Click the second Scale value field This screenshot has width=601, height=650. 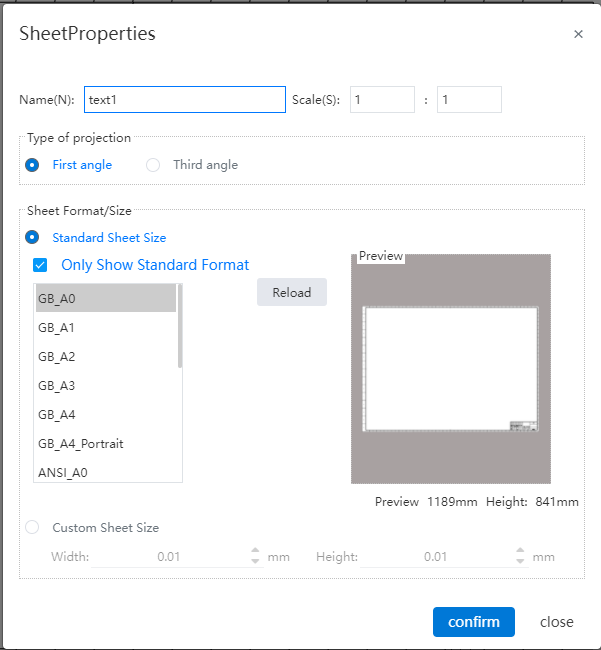coord(469,99)
